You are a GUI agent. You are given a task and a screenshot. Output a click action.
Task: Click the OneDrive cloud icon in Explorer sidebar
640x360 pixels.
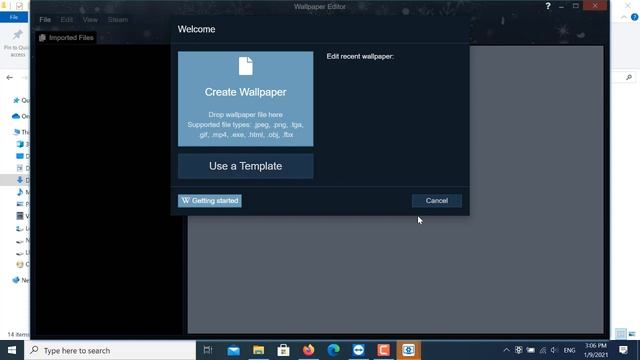click(x=16, y=116)
